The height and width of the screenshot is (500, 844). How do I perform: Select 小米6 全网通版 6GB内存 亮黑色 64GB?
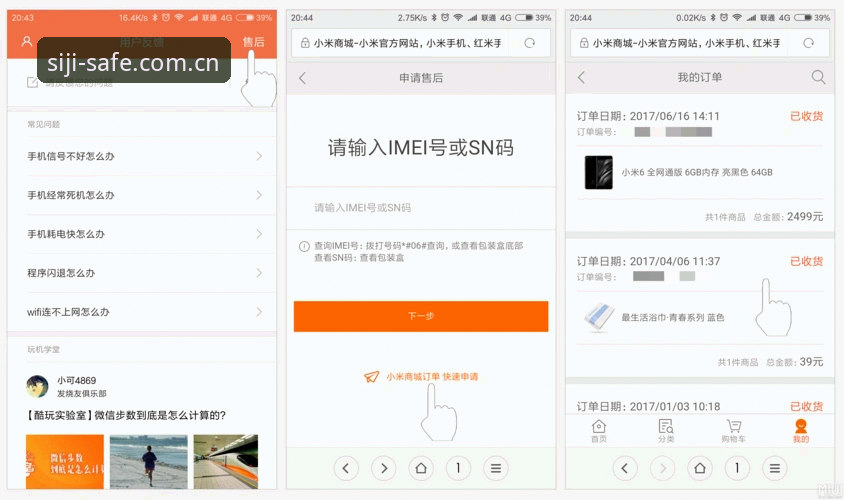click(x=697, y=172)
